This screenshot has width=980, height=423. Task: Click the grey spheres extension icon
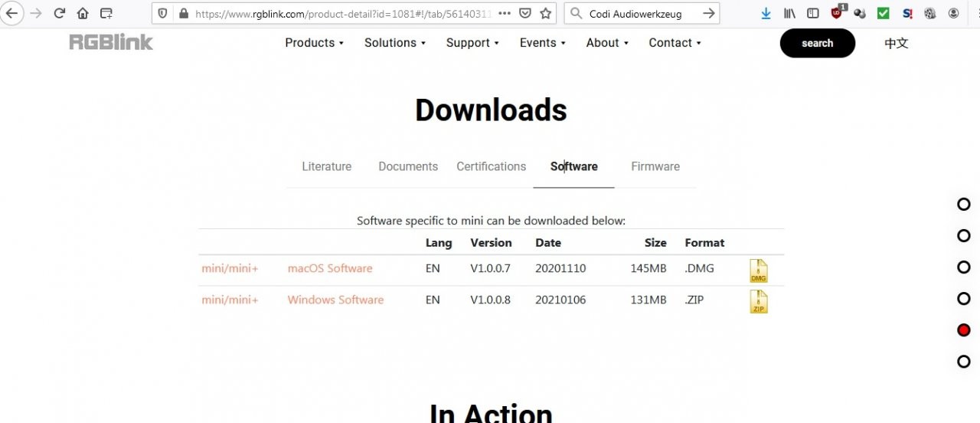tap(860, 13)
